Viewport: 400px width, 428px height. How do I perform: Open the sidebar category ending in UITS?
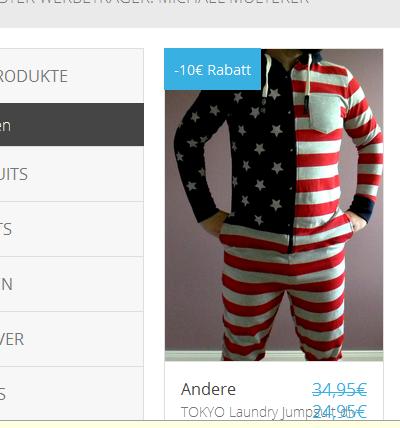point(72,174)
